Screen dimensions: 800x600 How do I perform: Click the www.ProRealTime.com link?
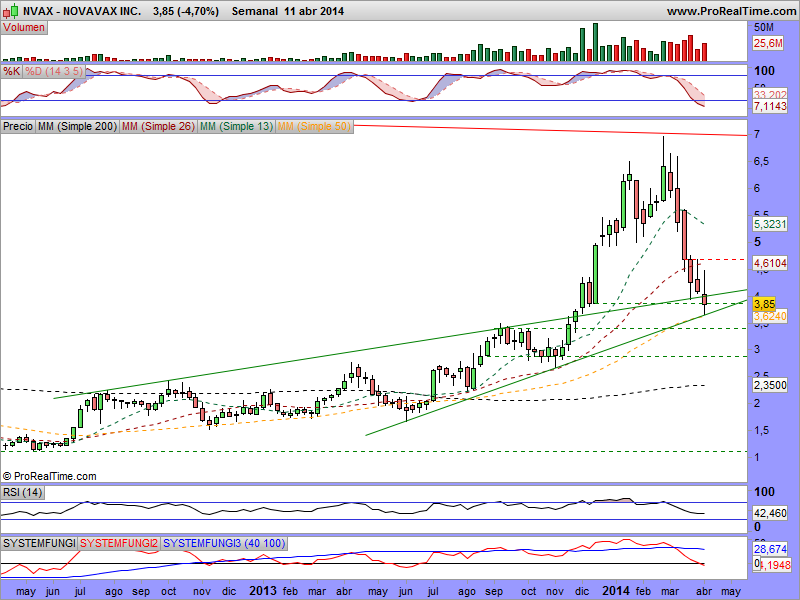pyautogui.click(x=732, y=11)
